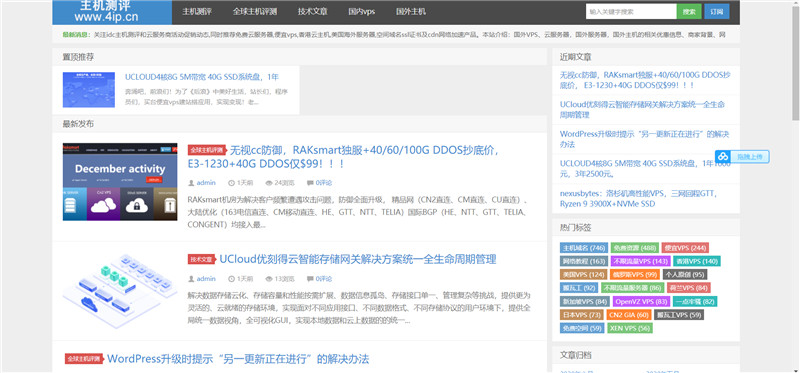Click the clock icon on the UCloud post
800x373 pixels.
tap(231, 279)
